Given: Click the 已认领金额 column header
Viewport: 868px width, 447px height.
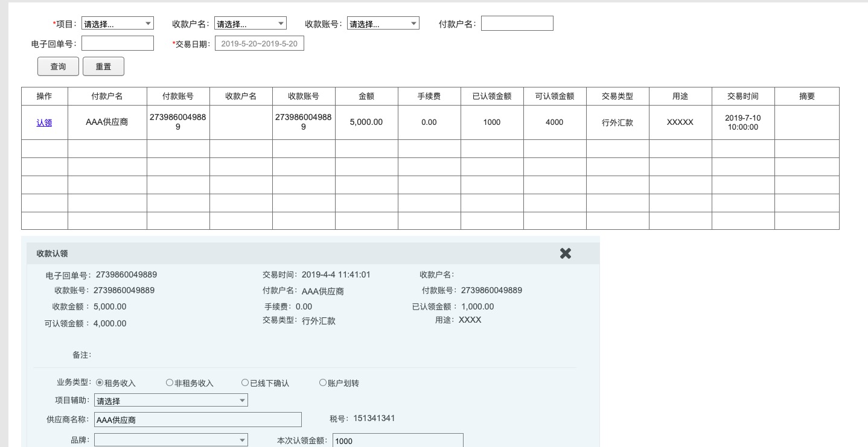Looking at the screenshot, I should pyautogui.click(x=492, y=97).
